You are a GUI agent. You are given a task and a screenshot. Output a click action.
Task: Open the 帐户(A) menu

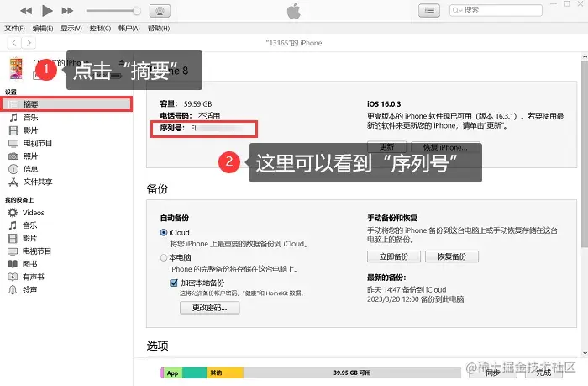129,28
